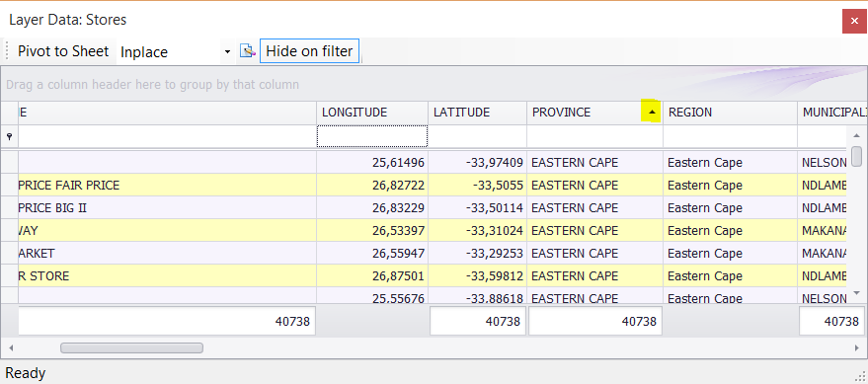This screenshot has height=384, width=868.
Task: Click the filter row key icon
Action: click(9, 136)
